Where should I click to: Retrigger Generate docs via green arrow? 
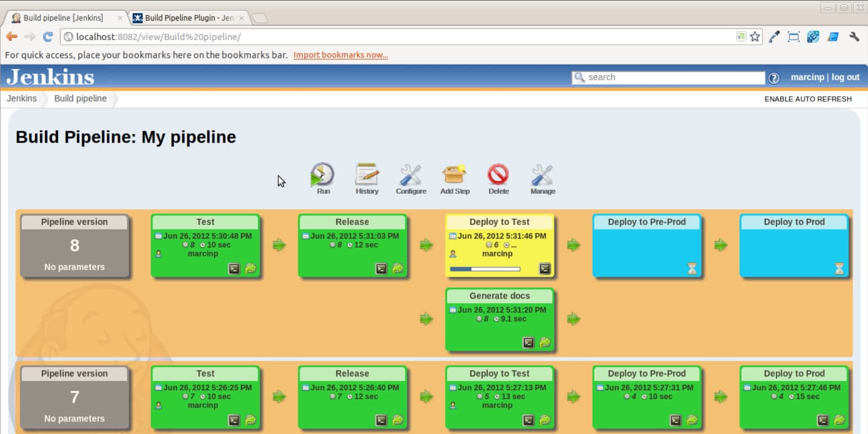pos(545,342)
